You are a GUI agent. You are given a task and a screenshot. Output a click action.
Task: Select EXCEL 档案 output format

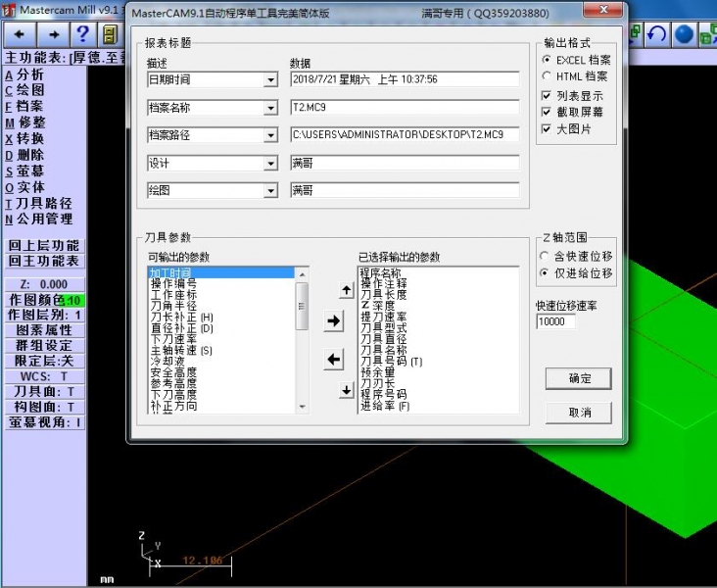point(578,60)
